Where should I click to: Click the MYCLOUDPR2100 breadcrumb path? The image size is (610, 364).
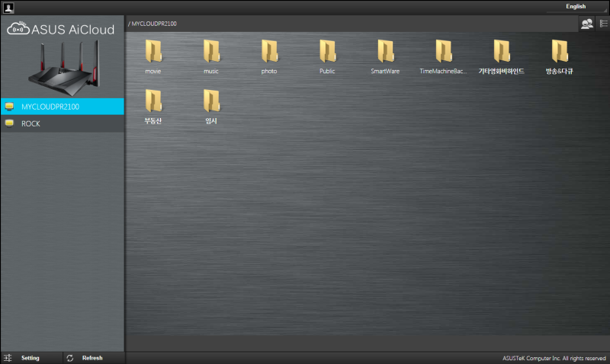coord(154,24)
